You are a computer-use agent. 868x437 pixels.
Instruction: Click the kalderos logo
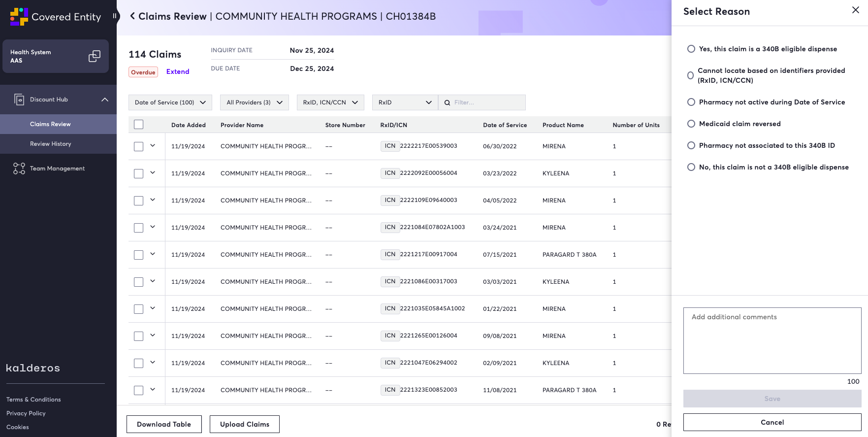[33, 368]
